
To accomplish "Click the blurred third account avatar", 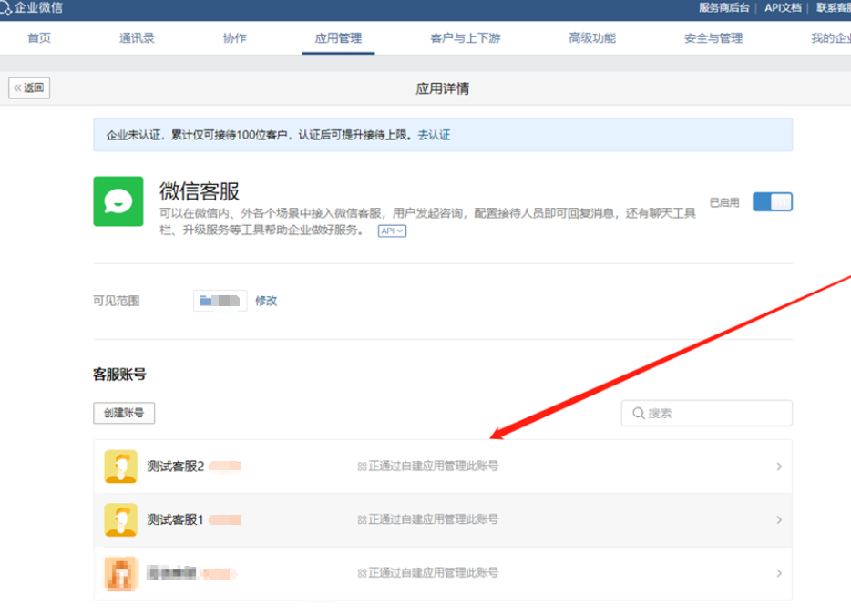I will click(x=120, y=573).
